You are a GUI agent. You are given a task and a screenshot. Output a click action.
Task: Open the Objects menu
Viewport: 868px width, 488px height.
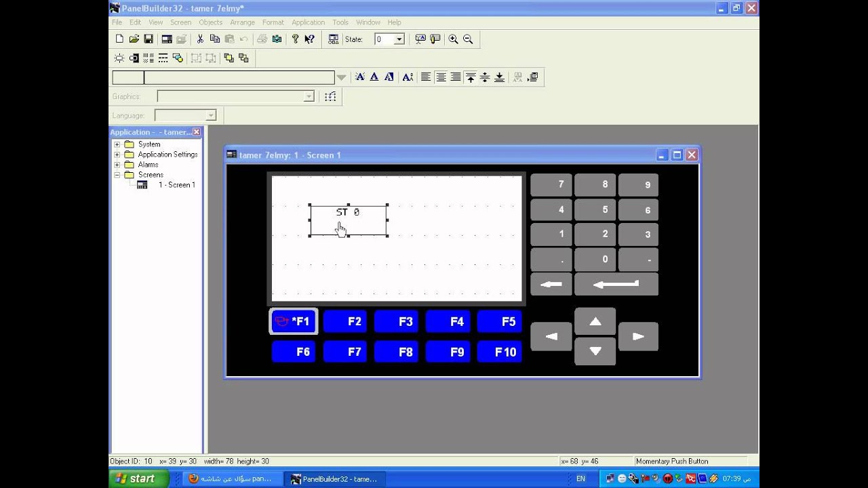point(210,22)
